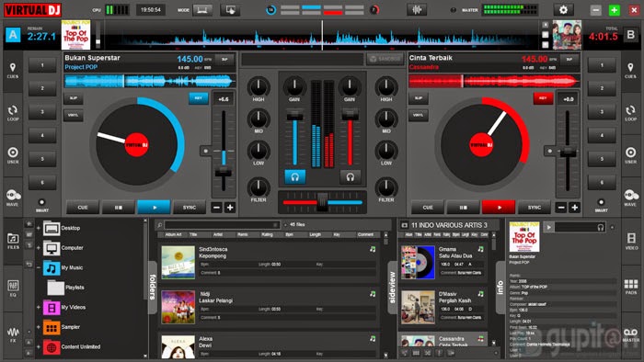
Task: Collapse the My Music folder node
Action: click(39, 267)
